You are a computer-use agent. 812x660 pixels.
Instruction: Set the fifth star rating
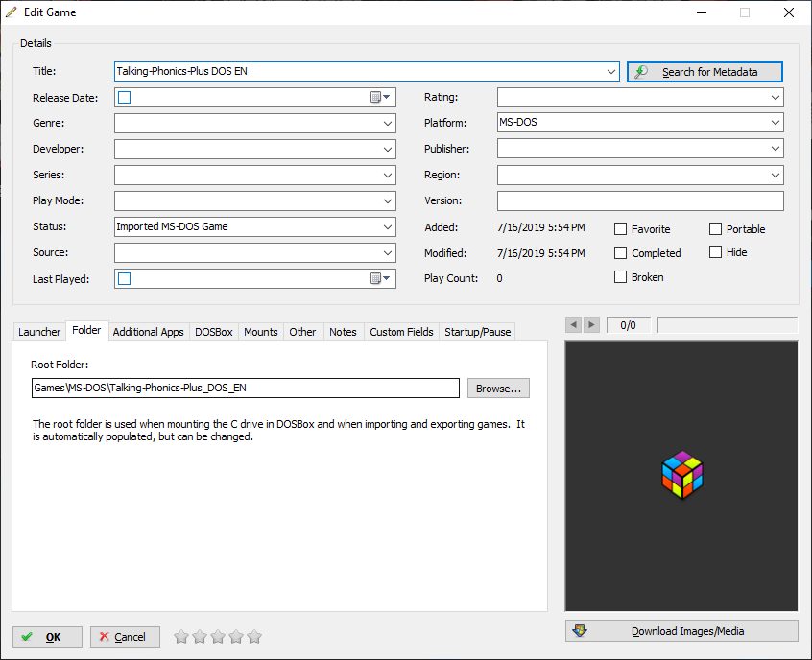[254, 637]
